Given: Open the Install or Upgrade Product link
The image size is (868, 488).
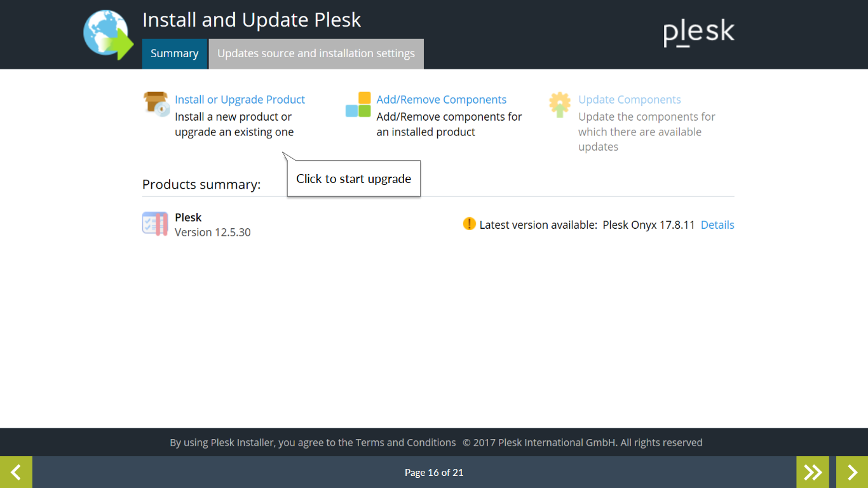Looking at the screenshot, I should coord(240,100).
